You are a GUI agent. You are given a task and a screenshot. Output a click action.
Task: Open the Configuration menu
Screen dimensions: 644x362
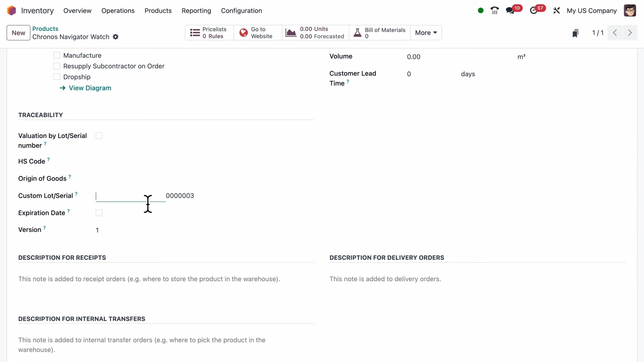pyautogui.click(x=241, y=11)
